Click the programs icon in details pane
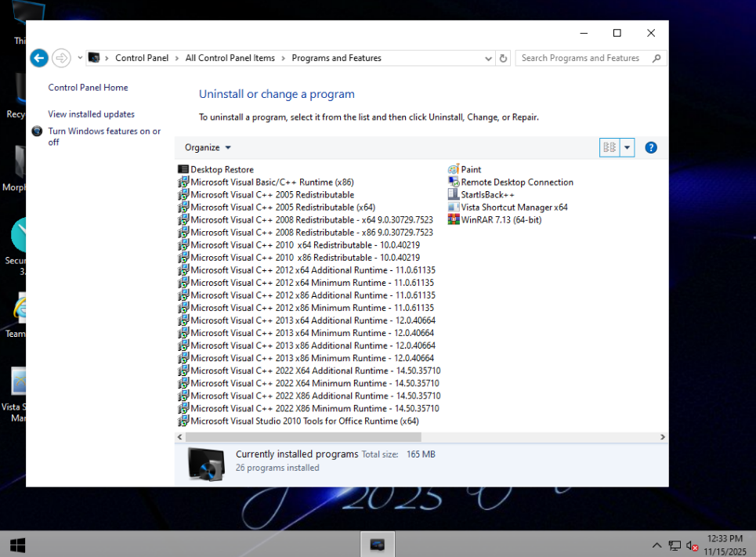This screenshot has height=557, width=756. point(206,464)
